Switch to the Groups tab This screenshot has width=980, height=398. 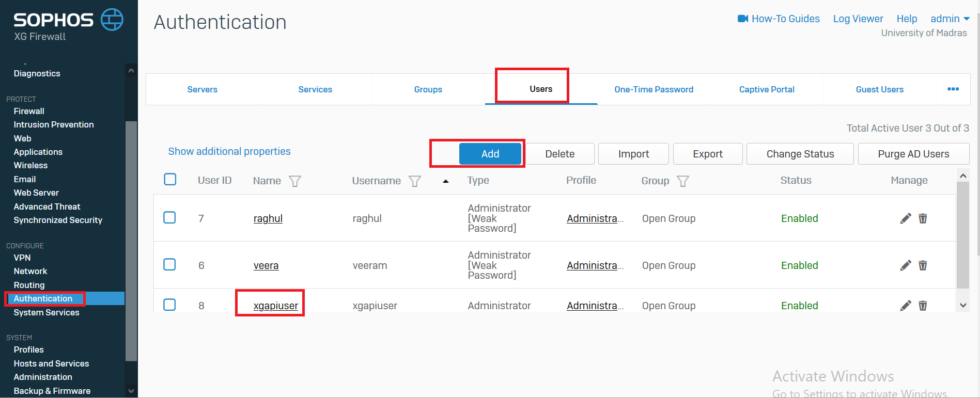click(x=428, y=89)
